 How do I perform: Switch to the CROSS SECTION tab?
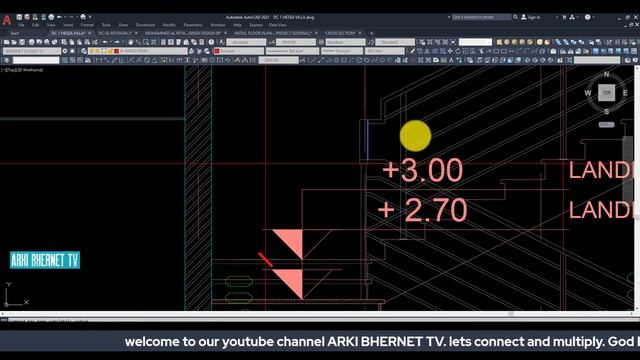[340, 33]
